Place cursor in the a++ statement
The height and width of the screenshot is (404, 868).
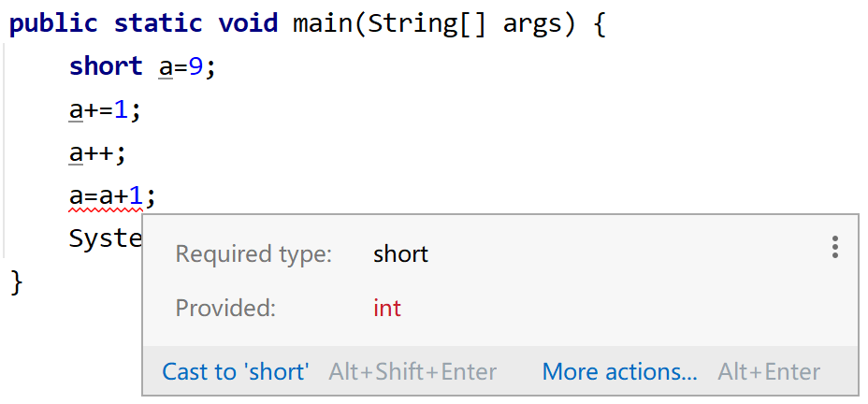pyautogui.click(x=96, y=153)
